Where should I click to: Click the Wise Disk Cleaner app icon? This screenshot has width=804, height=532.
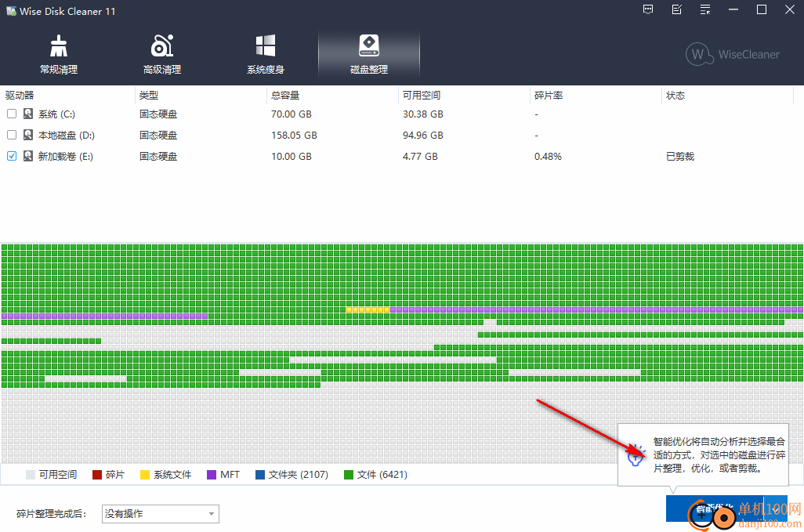[x=11, y=11]
